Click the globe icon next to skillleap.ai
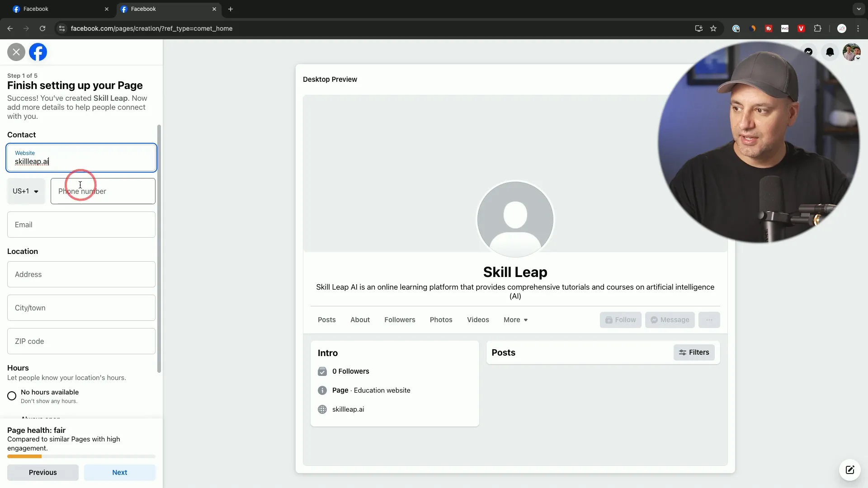 click(x=322, y=409)
